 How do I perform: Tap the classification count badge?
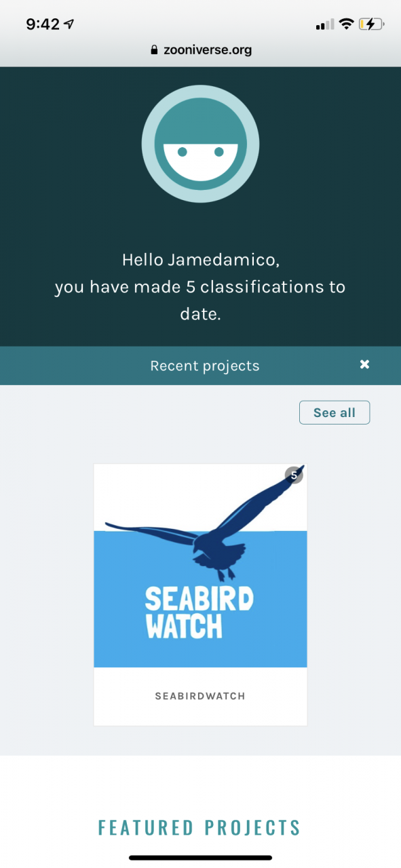coord(294,475)
